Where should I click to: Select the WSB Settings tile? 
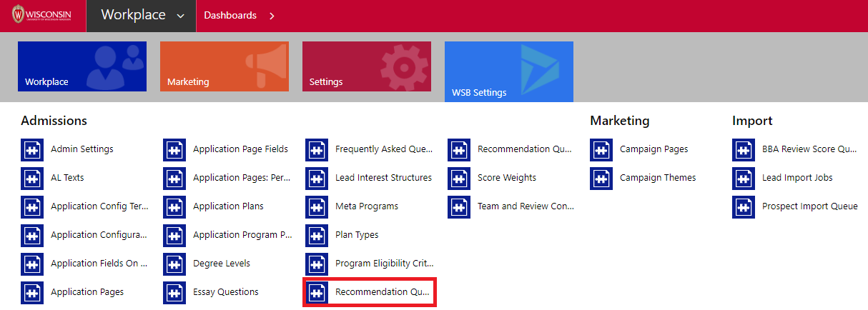coord(508,71)
